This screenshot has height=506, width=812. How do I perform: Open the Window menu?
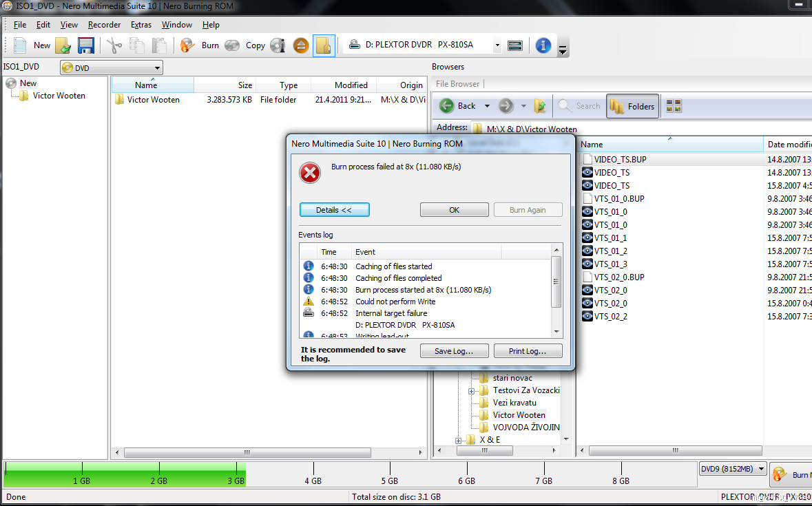pos(176,24)
